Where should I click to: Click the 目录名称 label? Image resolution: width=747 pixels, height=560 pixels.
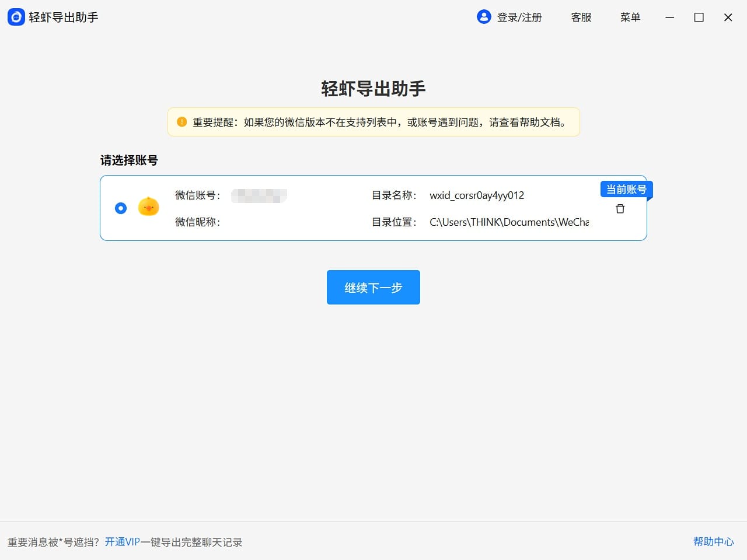click(x=395, y=195)
